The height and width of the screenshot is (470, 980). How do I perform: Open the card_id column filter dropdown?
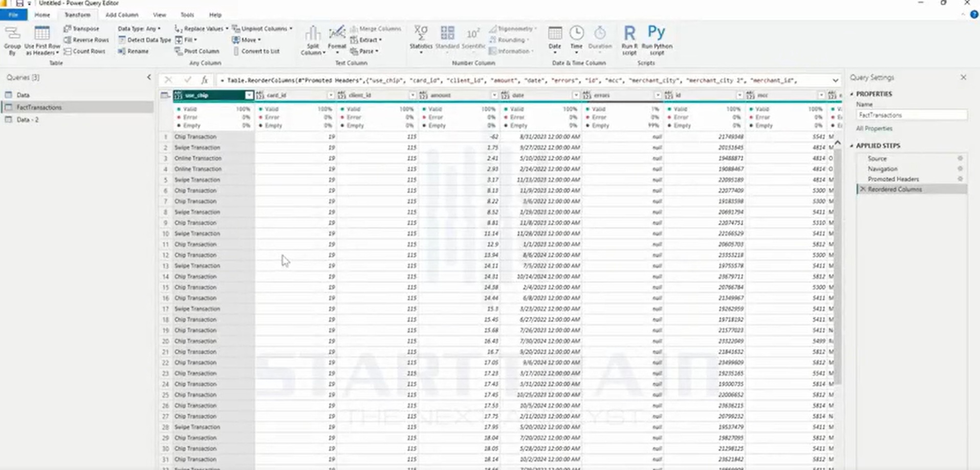click(331, 95)
